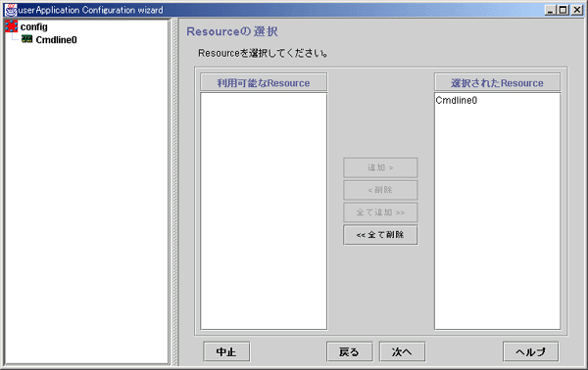Image resolution: width=588 pixels, height=370 pixels.
Task: Click the 戻る (back) button
Action: [x=350, y=351]
